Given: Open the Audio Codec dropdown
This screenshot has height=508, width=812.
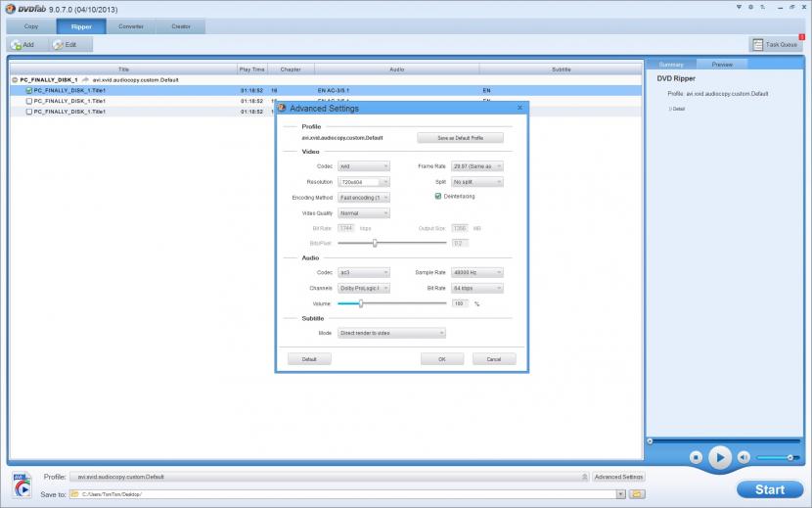Looking at the screenshot, I should coord(364,273).
